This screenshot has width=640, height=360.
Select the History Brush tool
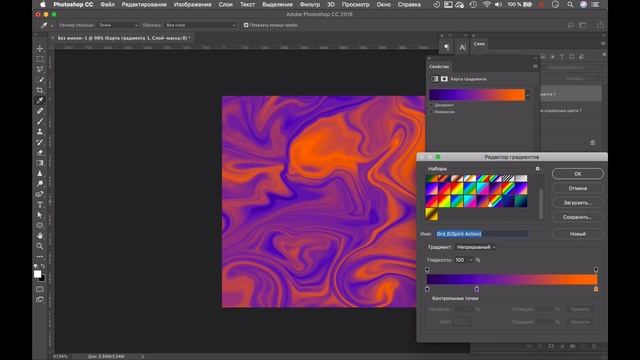pos(40,142)
